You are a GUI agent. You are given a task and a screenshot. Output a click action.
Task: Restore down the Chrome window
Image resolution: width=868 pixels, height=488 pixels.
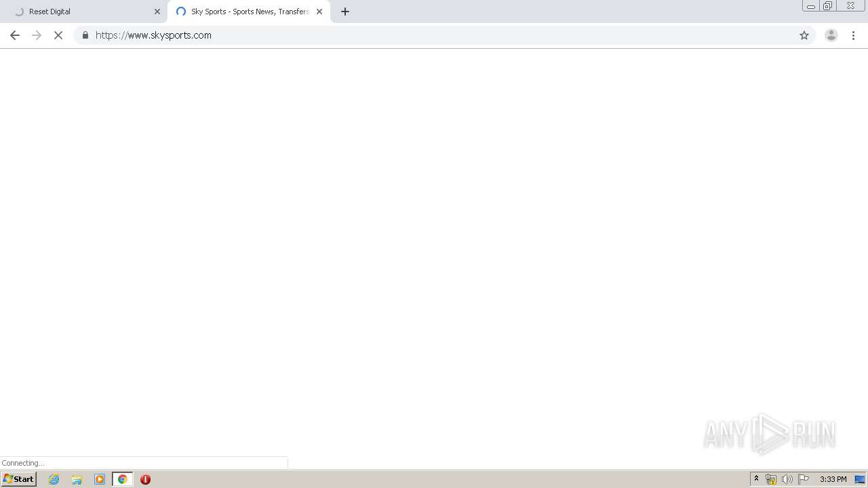point(828,6)
